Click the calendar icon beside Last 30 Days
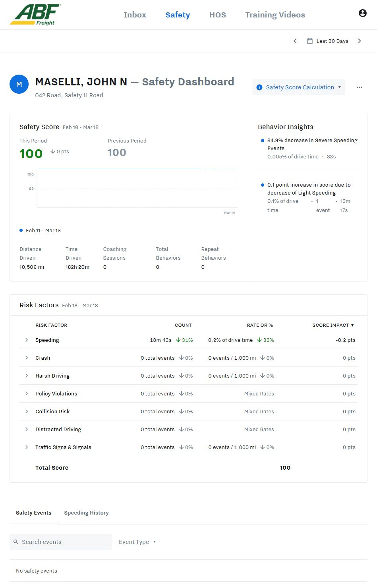This screenshot has width=377, height=588. pos(310,41)
